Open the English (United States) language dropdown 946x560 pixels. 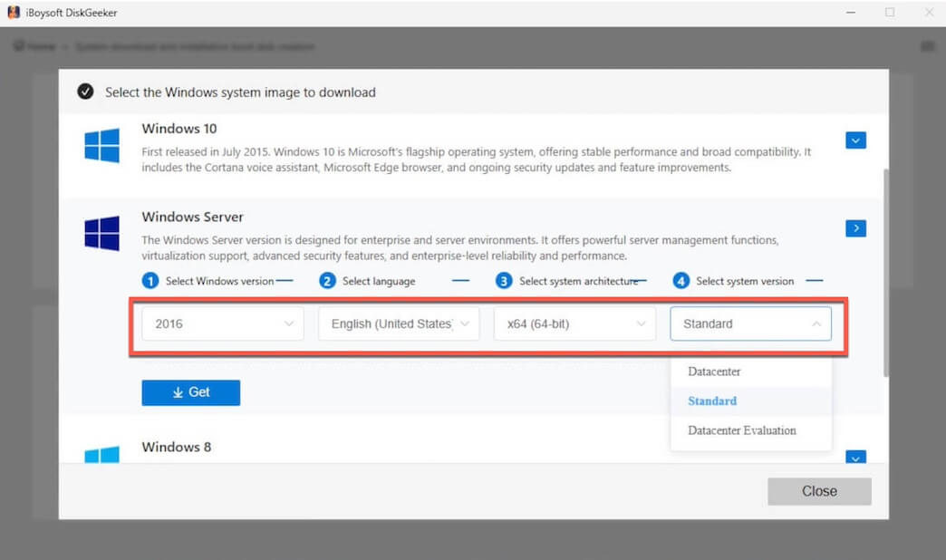399,324
